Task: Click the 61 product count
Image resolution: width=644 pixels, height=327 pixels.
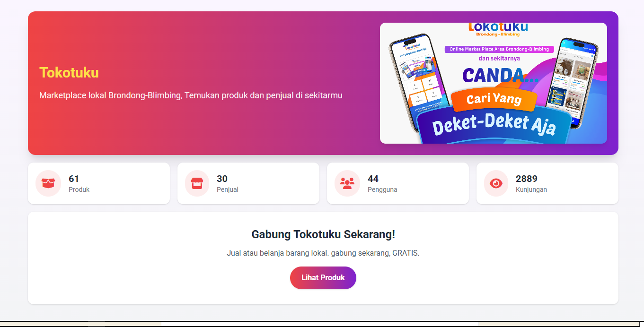Action: 74,179
